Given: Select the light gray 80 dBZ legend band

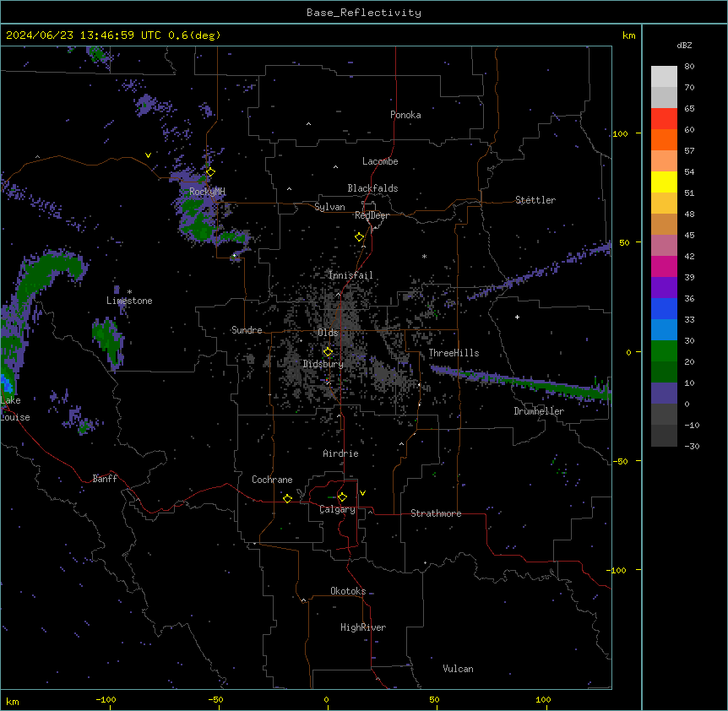Looking at the screenshot, I should point(664,77).
